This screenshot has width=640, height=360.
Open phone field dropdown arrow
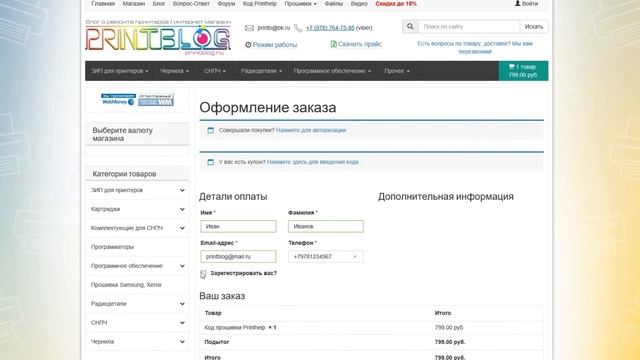[x=355, y=257]
